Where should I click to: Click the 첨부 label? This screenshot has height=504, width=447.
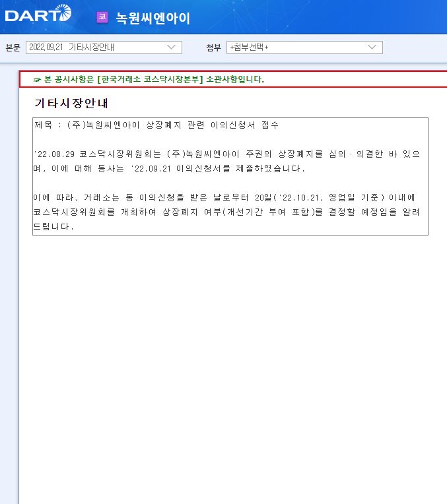pyautogui.click(x=214, y=48)
